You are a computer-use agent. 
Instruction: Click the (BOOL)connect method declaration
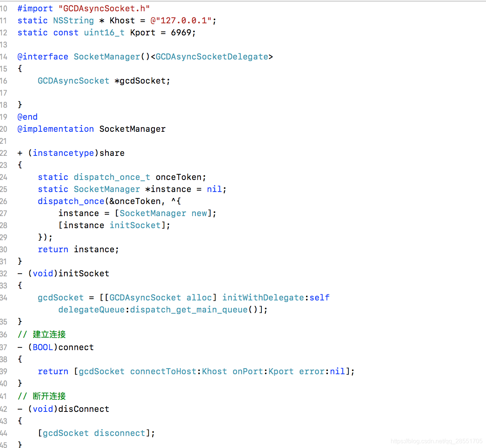click(x=61, y=347)
